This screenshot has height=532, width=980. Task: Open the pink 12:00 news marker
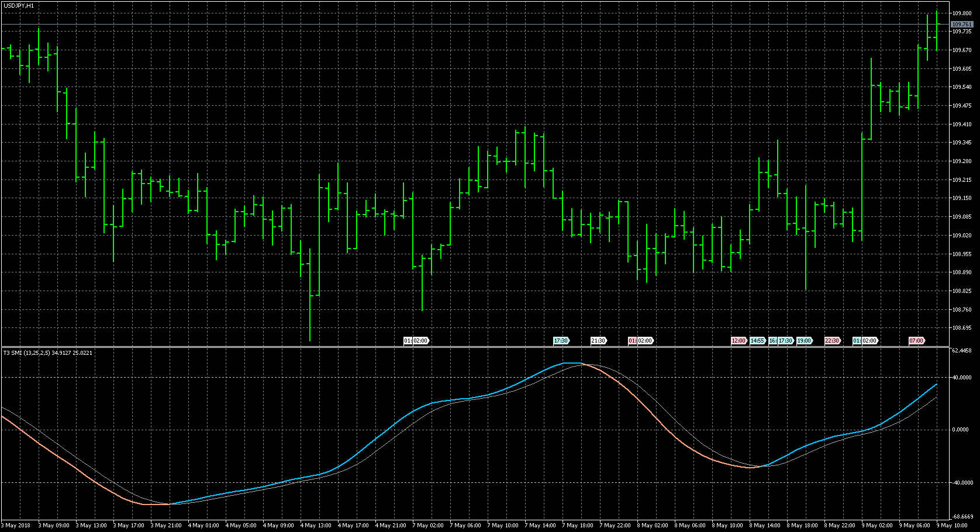[739, 340]
